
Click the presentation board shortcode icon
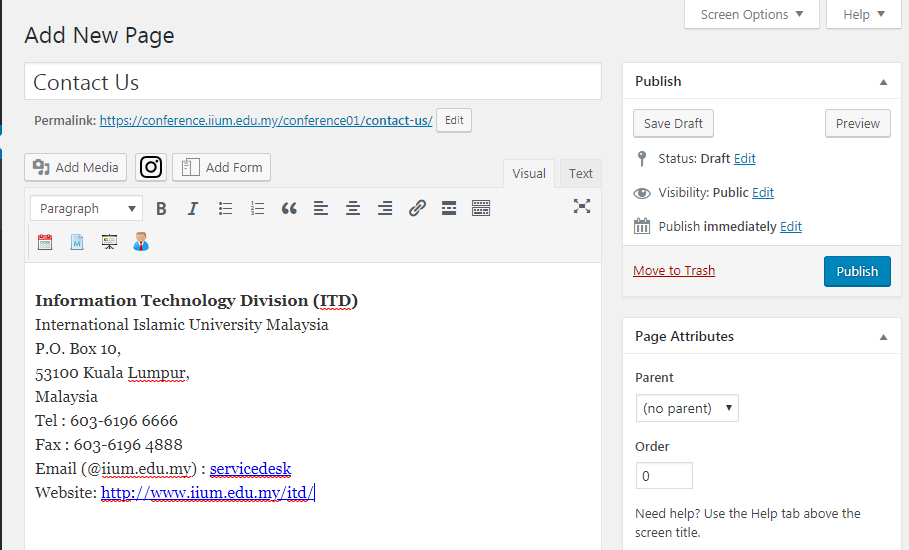click(109, 242)
